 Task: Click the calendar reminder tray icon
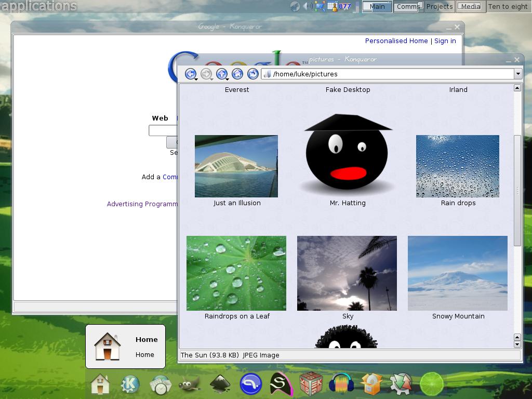click(333, 6)
